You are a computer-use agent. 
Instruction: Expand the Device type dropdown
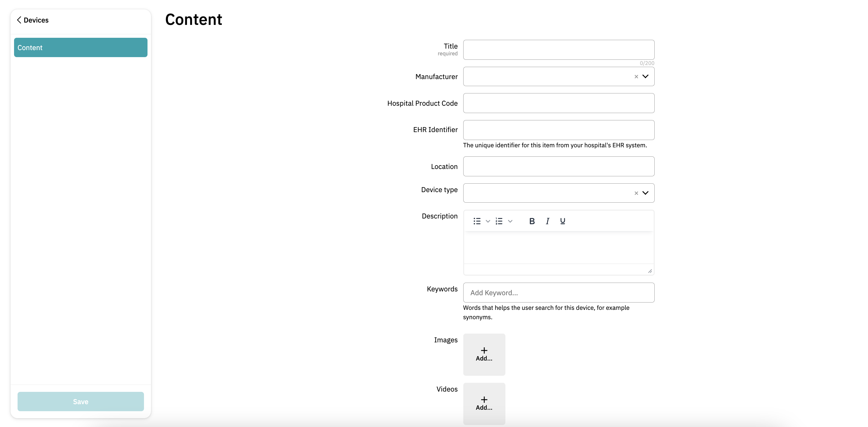[x=645, y=193]
